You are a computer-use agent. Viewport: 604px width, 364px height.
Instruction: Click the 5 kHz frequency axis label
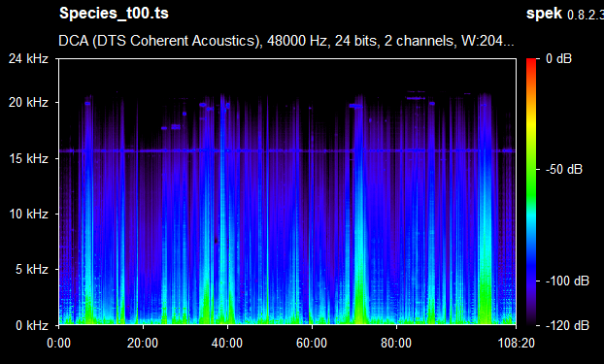[32, 269]
